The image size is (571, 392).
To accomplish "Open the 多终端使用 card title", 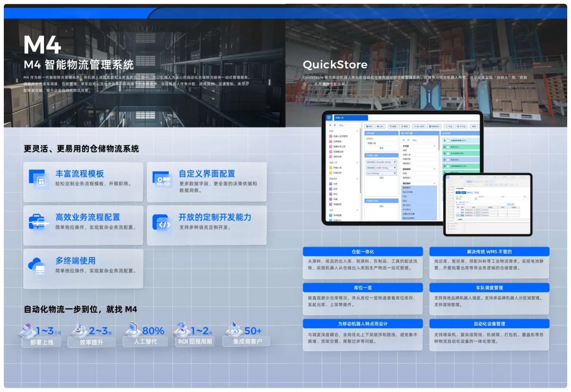I will 75,261.
